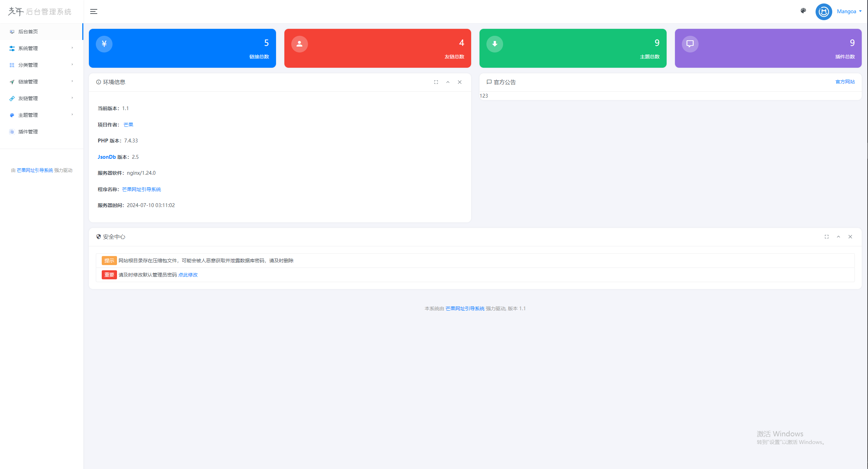Expand the 主题管理 menu item
Image resolution: width=868 pixels, height=469 pixels.
[40, 115]
